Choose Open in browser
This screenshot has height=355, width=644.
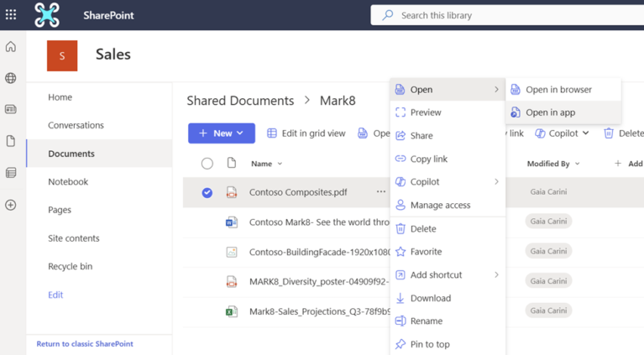coord(563,89)
